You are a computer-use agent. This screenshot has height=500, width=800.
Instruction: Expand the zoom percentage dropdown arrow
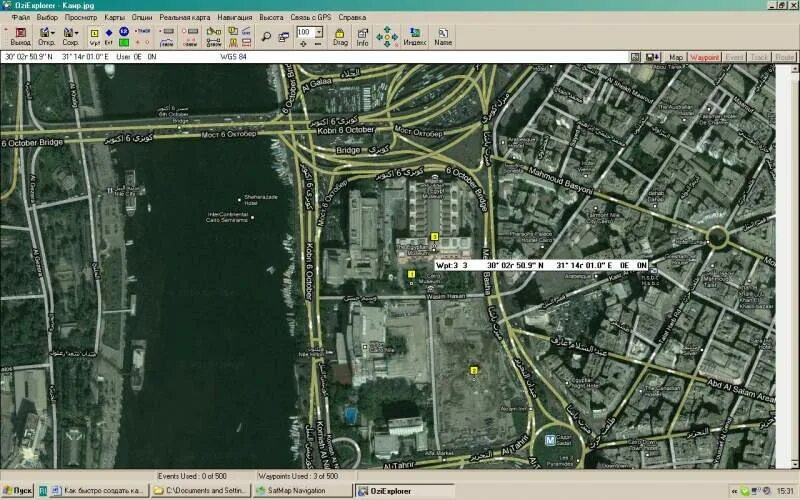(319, 32)
